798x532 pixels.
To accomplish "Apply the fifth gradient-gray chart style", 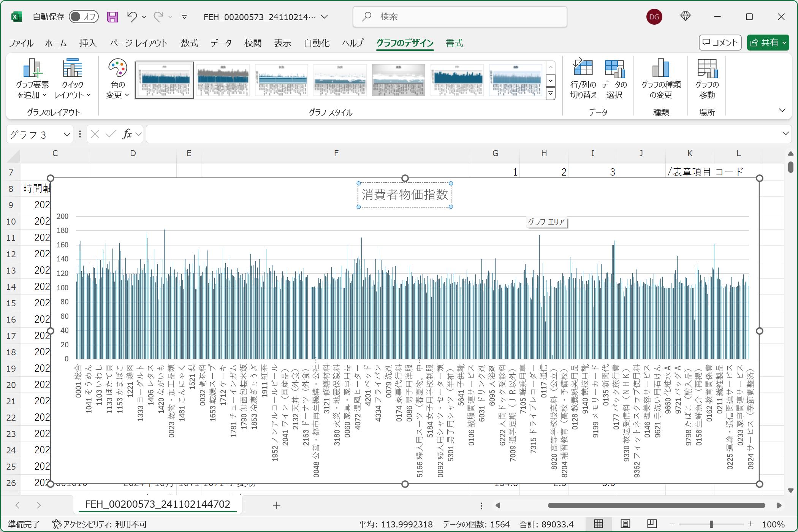I will tap(398, 80).
